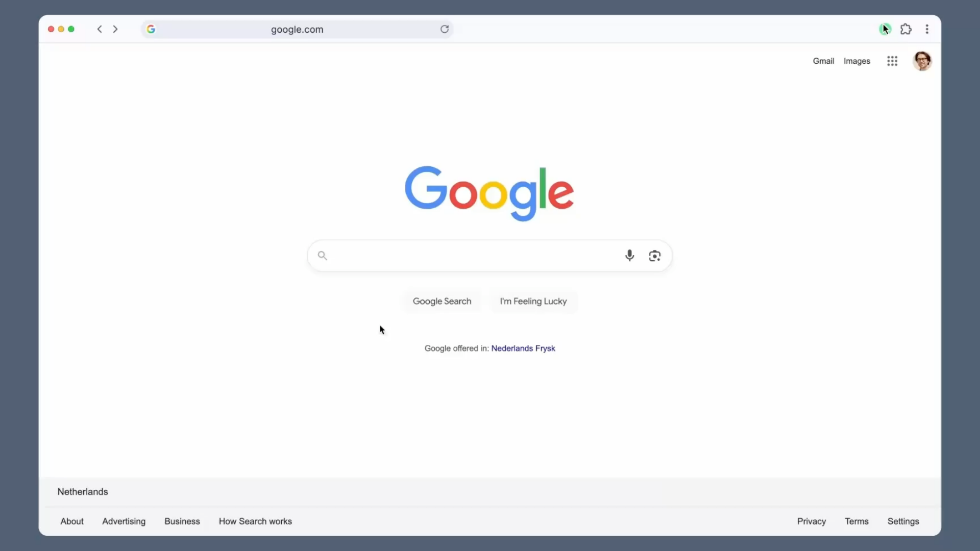Open the About footer link
This screenshot has height=551, width=980.
[72, 521]
